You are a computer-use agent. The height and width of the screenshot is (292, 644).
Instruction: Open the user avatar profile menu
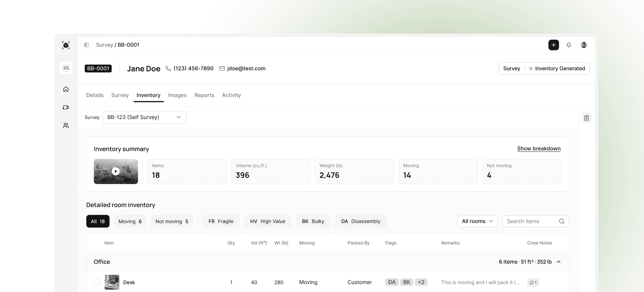coord(584,45)
